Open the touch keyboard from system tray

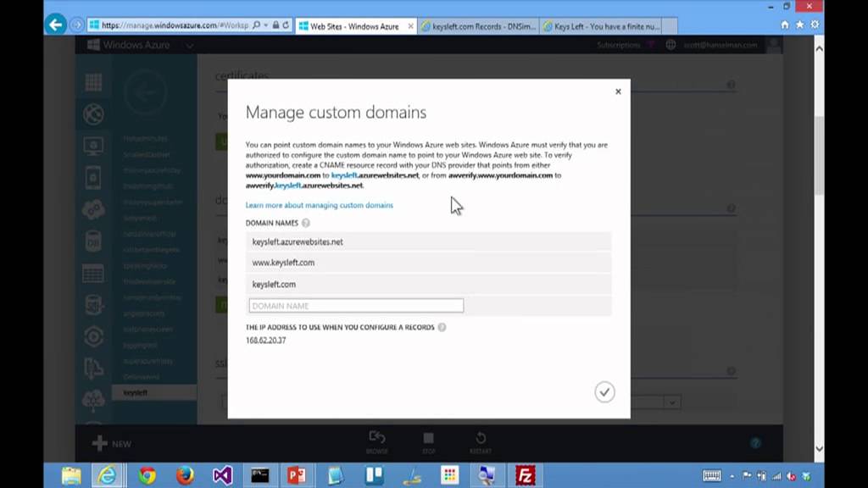[712, 476]
